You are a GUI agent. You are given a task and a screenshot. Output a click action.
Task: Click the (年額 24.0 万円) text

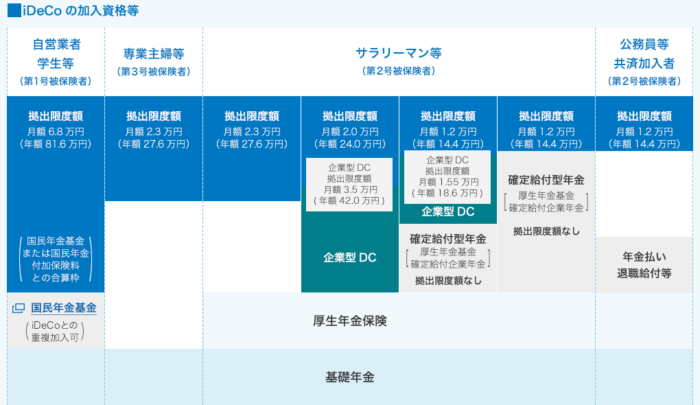(x=350, y=144)
